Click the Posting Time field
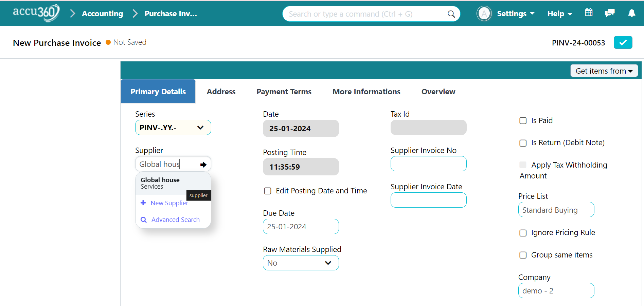The height and width of the screenshot is (306, 644). pos(301,167)
